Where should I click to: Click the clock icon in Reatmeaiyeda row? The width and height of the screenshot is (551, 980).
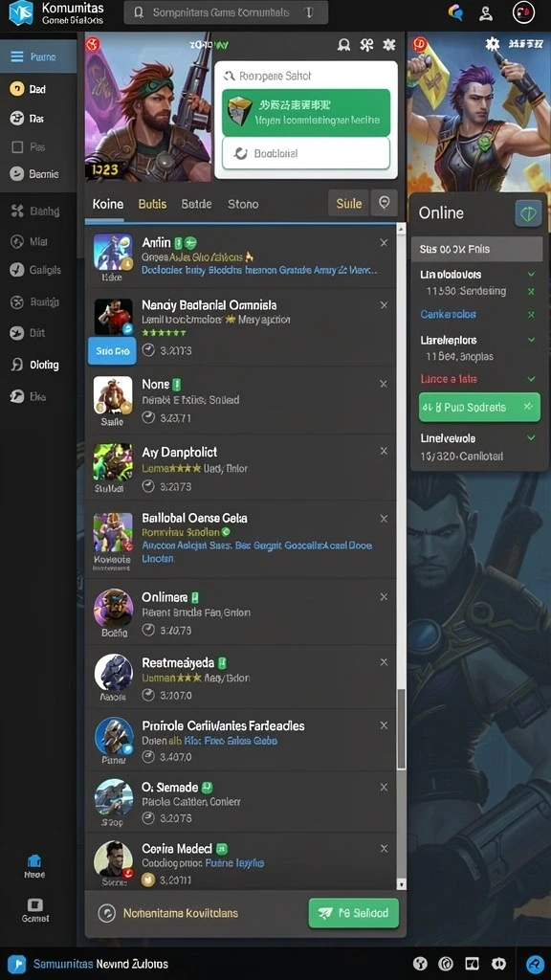click(148, 695)
